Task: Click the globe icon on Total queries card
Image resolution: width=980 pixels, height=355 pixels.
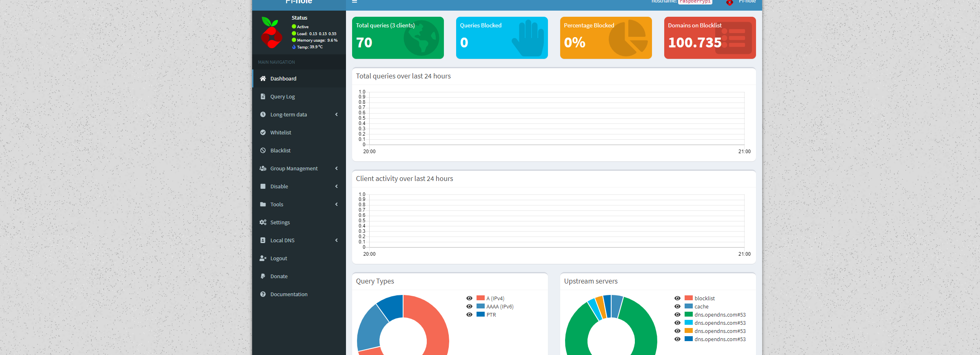Action: pos(421,38)
